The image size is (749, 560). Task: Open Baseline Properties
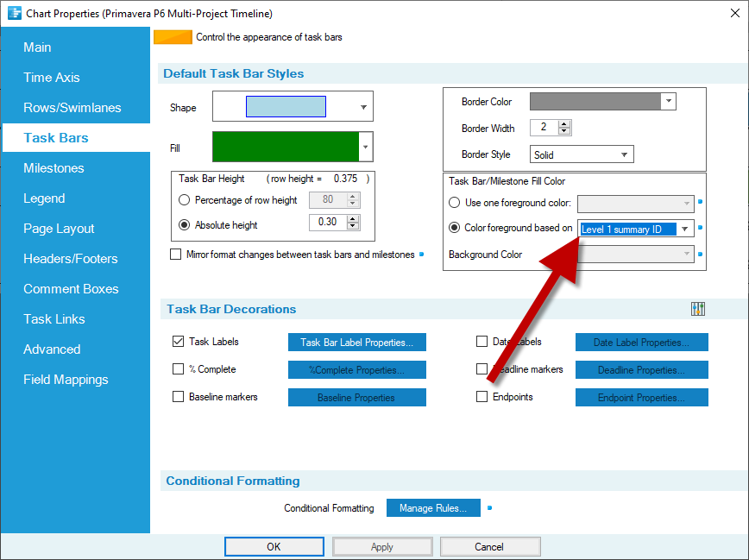click(357, 398)
